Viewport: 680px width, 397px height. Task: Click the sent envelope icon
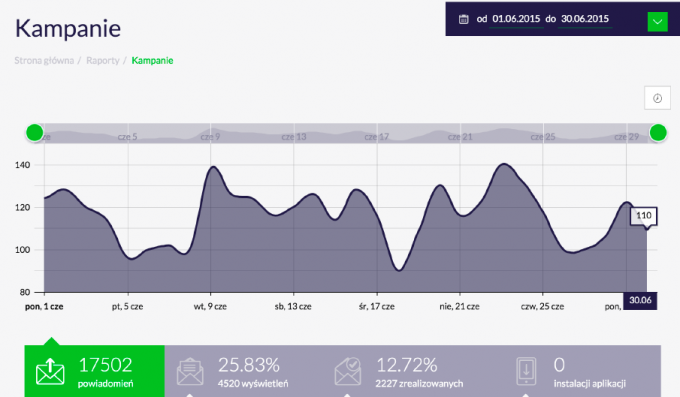(x=50, y=372)
